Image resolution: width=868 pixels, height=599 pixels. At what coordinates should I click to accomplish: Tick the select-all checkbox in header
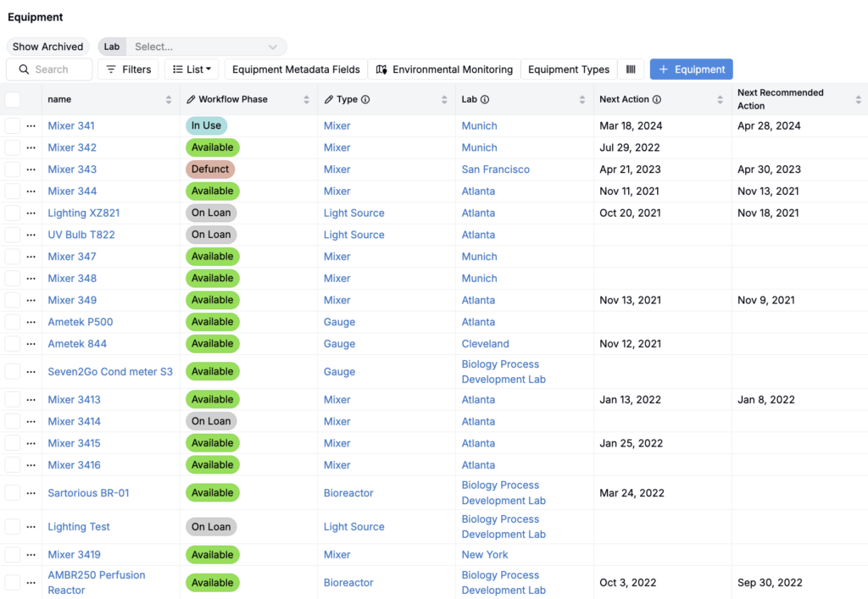[x=13, y=100]
